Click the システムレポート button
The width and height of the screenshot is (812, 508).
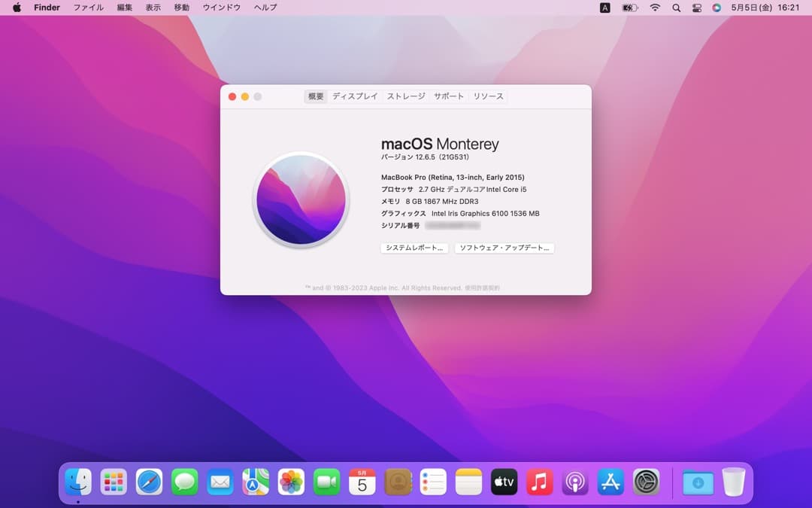[414, 248]
